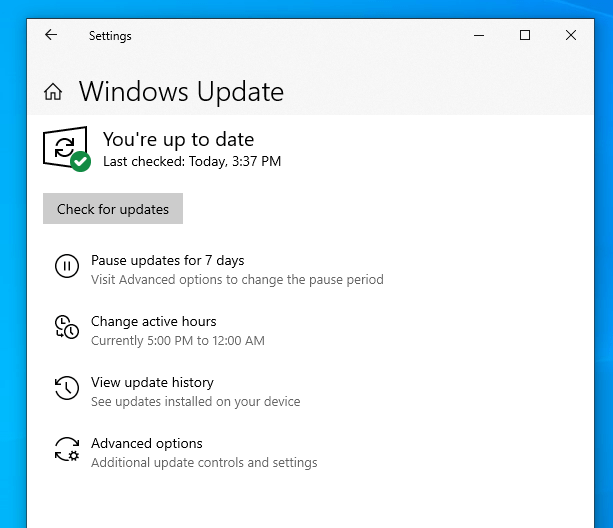
Task: Maximize the Settings window
Action: pyautogui.click(x=525, y=35)
